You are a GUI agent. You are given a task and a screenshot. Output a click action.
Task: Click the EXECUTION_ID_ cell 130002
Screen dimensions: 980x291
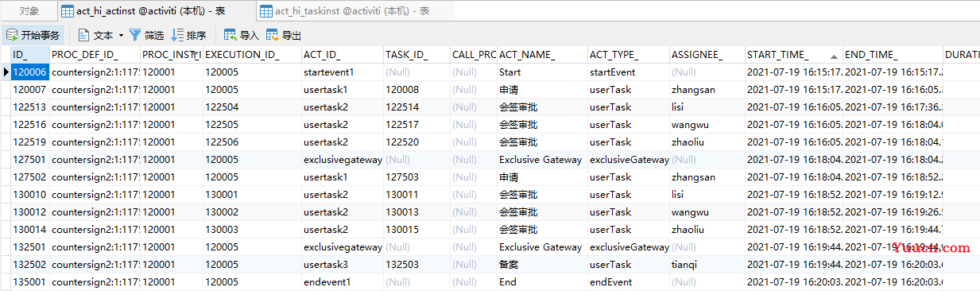(252, 211)
